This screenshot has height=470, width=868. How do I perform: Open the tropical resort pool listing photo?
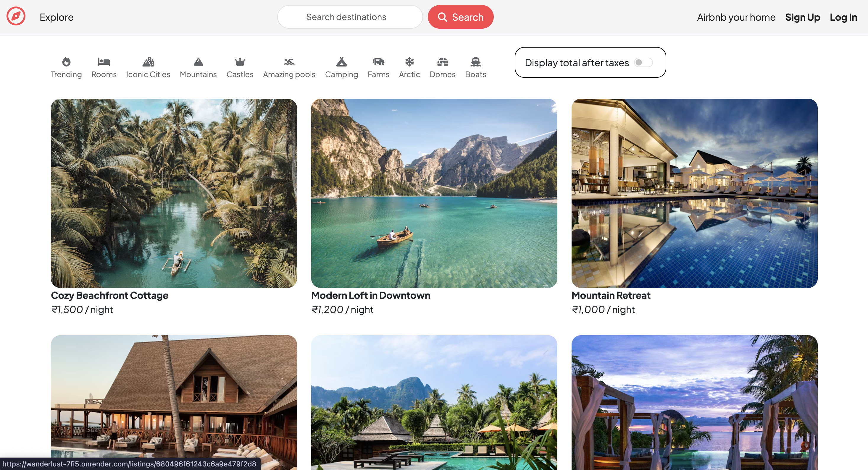click(434, 402)
